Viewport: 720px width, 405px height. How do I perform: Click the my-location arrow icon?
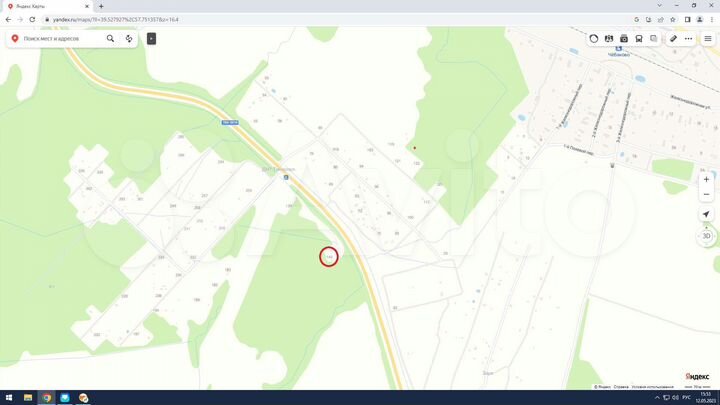coord(706,214)
